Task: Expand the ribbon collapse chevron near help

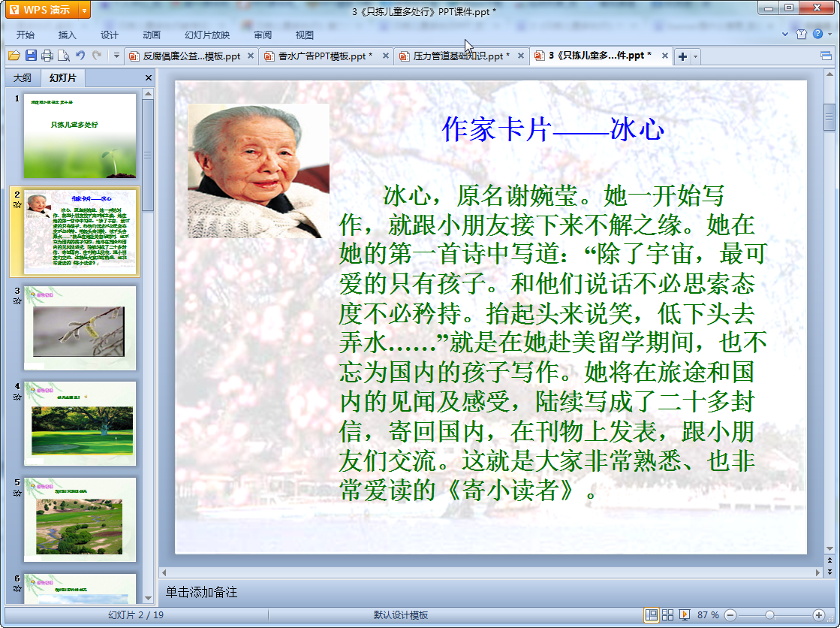Action: coord(785,34)
